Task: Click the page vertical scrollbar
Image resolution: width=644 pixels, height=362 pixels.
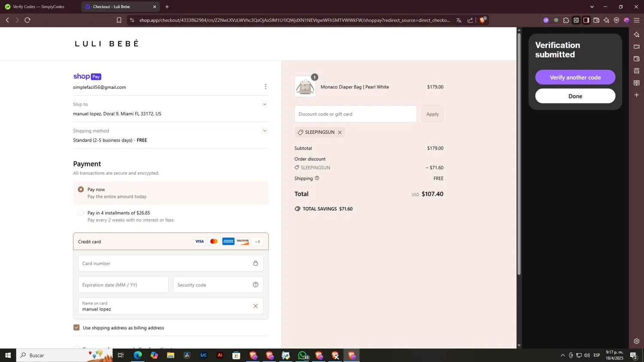Action: (519, 154)
